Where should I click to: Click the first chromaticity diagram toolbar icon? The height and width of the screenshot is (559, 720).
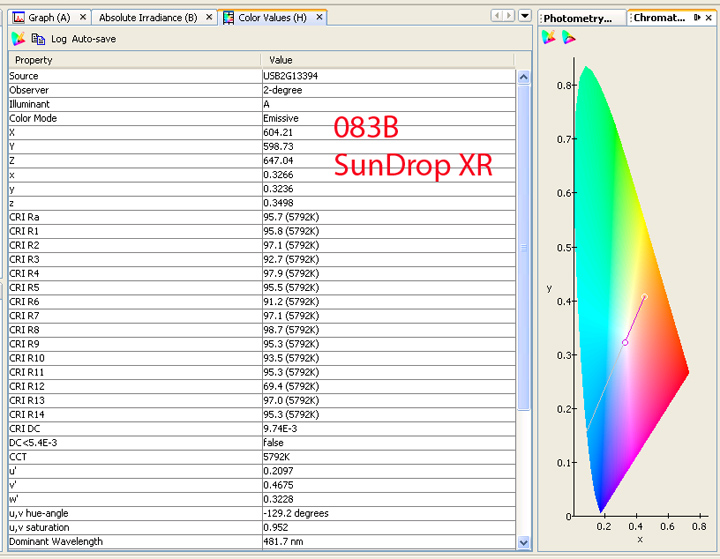549,38
